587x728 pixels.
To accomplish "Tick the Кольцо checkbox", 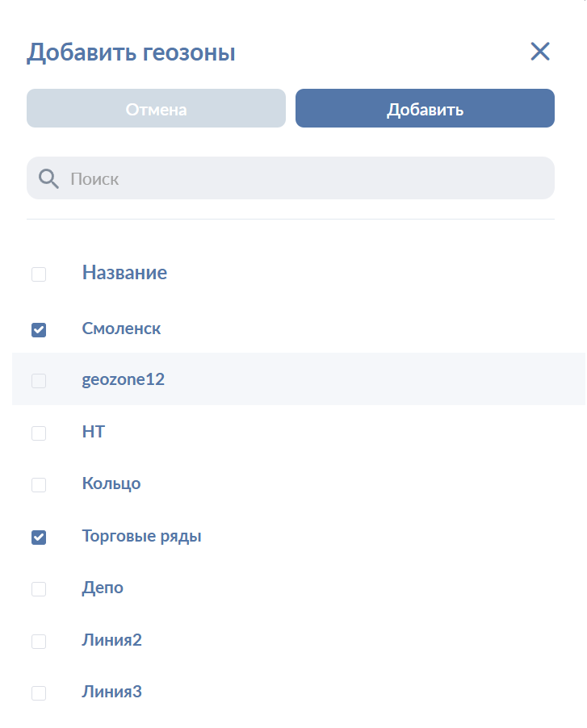I will tap(39, 485).
